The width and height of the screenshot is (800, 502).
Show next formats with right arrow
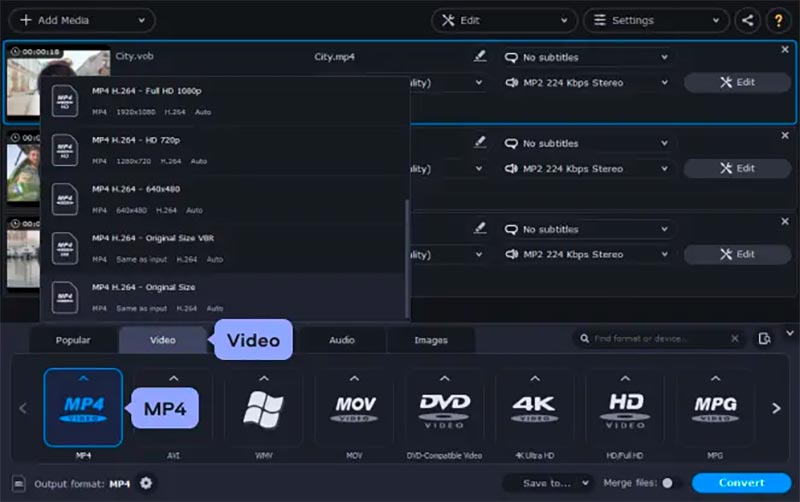[776, 408]
